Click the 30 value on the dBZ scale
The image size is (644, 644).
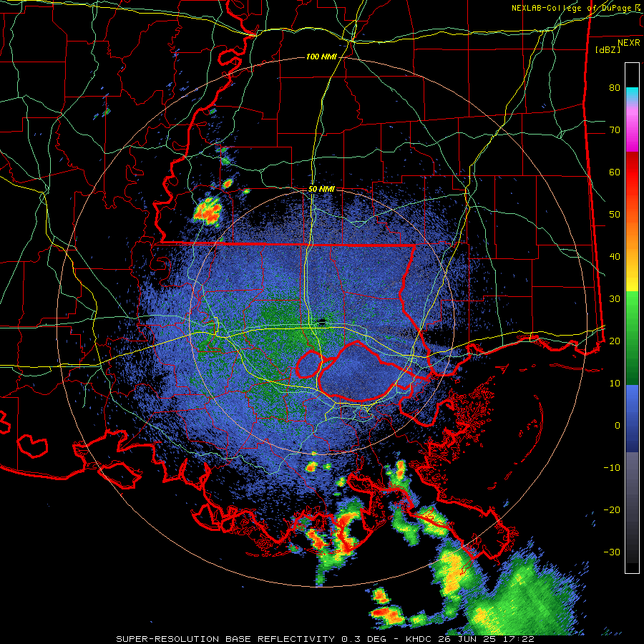click(615, 299)
